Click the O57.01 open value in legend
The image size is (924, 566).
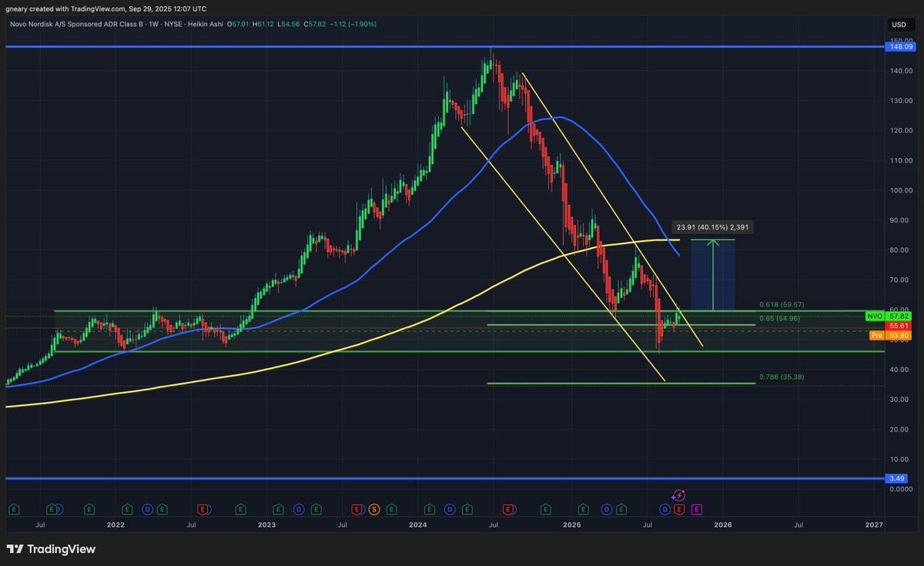pos(239,25)
